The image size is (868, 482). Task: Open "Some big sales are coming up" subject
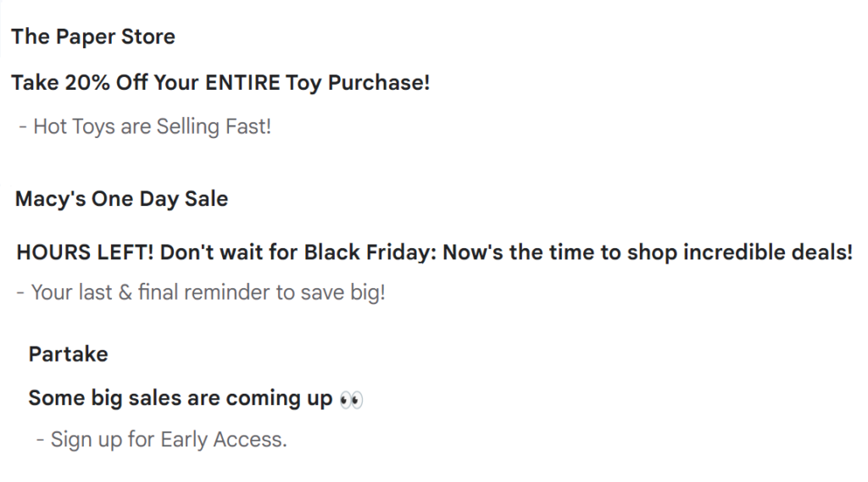[180, 398]
